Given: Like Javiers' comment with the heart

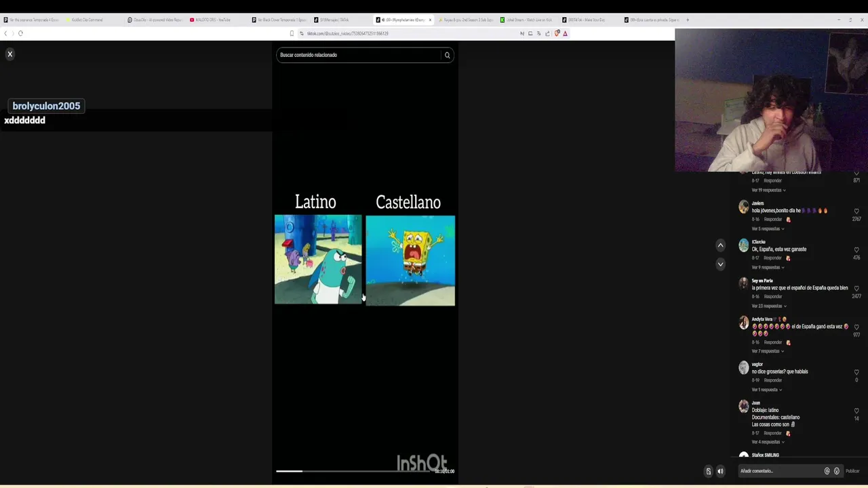Looking at the screenshot, I should [x=856, y=211].
